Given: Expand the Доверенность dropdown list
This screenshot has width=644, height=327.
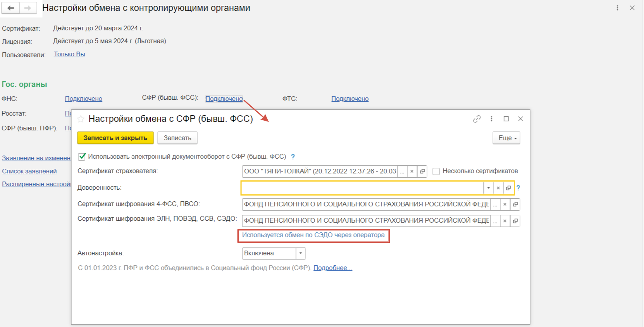Looking at the screenshot, I should click(x=489, y=188).
